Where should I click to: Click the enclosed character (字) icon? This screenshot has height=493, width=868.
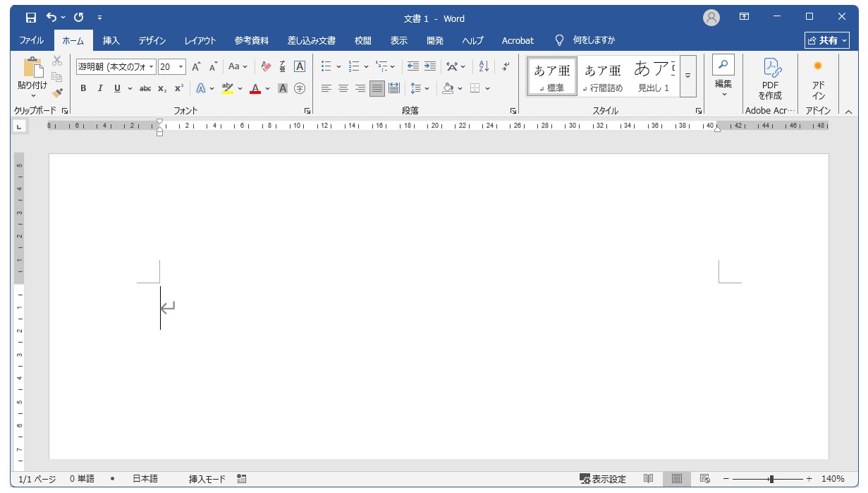(x=300, y=88)
